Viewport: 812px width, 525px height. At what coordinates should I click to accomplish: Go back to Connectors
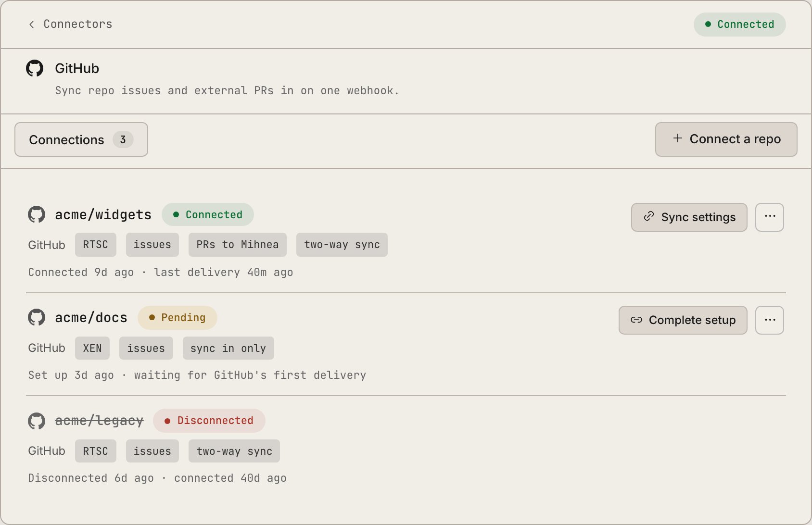70,24
